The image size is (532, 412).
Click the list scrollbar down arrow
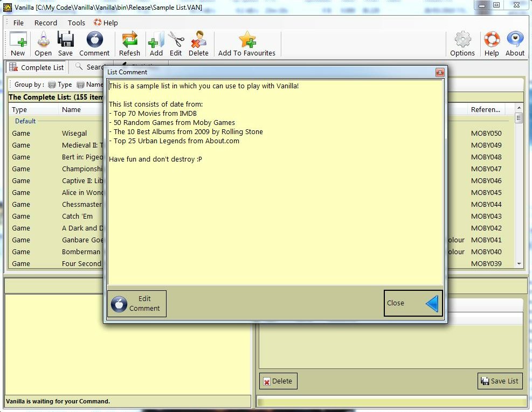tap(519, 264)
